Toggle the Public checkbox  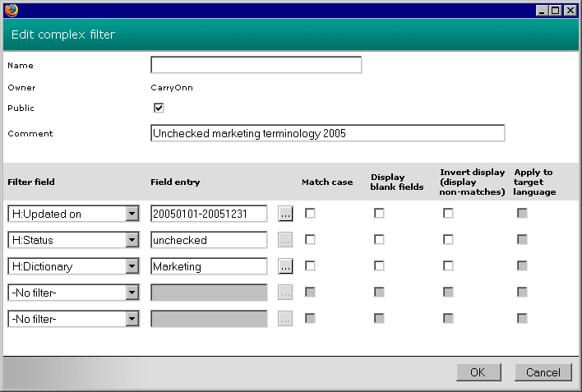[x=159, y=108]
